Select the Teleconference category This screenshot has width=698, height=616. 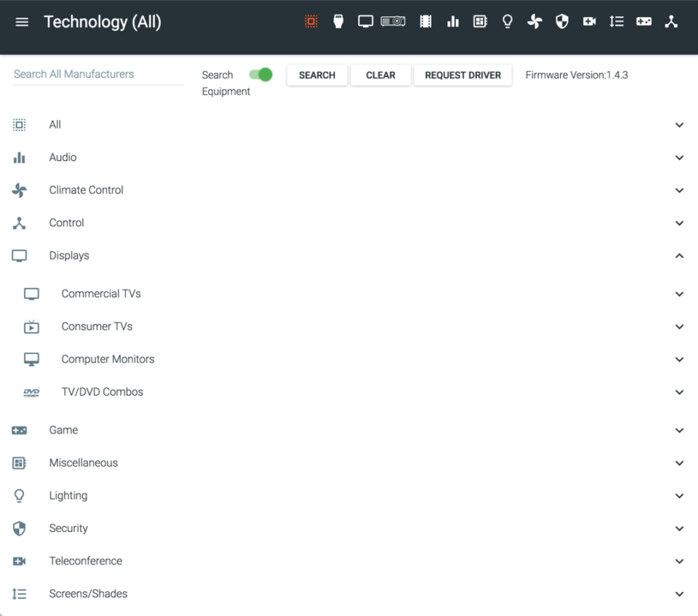(x=86, y=561)
